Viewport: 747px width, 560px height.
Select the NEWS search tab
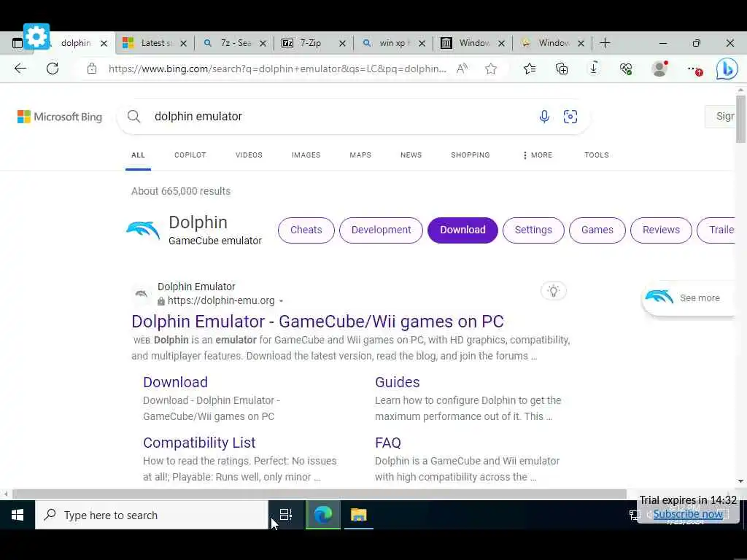point(411,155)
